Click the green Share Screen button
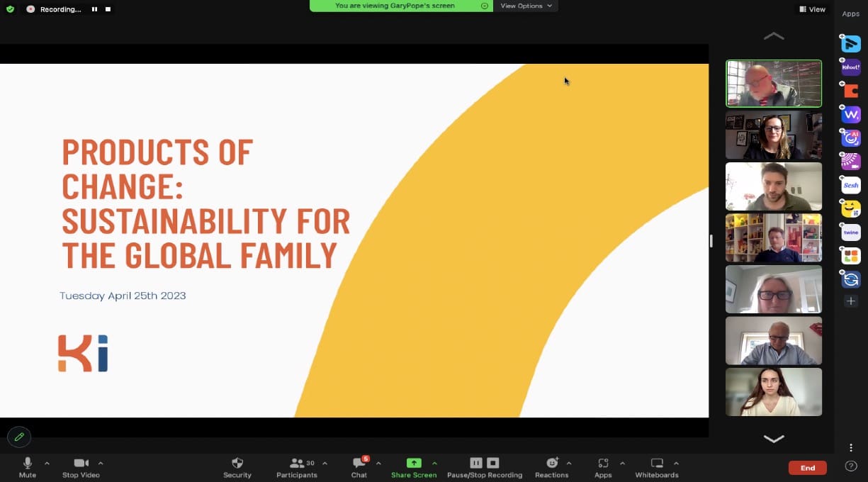This screenshot has width=868, height=482. 414,468
